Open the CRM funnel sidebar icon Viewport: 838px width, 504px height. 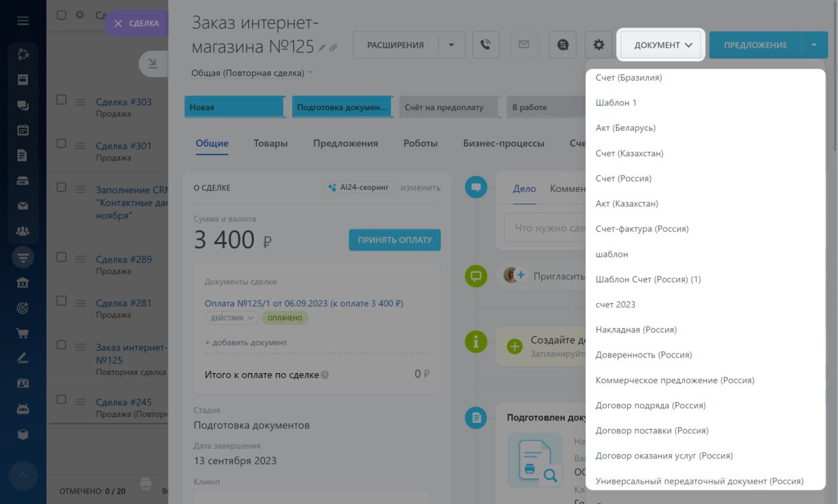click(23, 257)
